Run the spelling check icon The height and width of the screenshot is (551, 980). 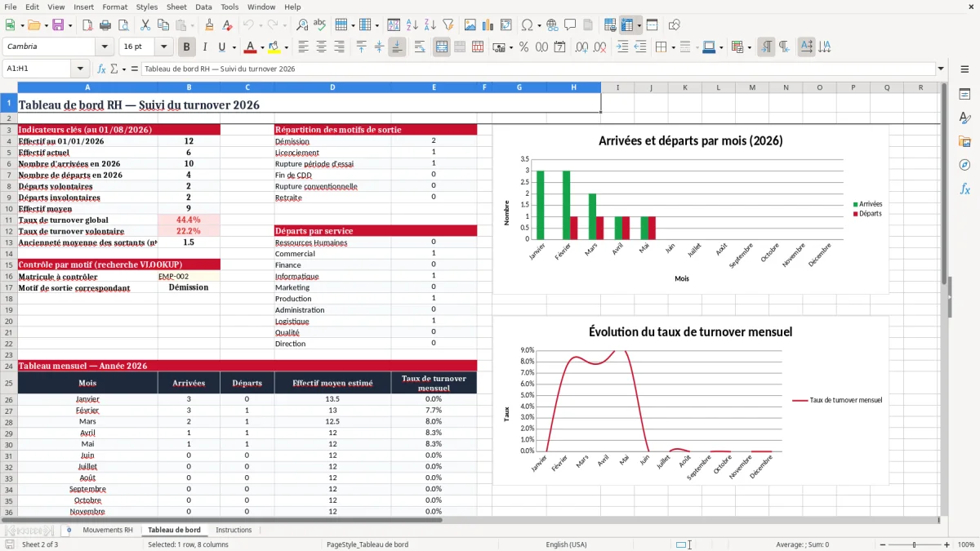click(320, 25)
